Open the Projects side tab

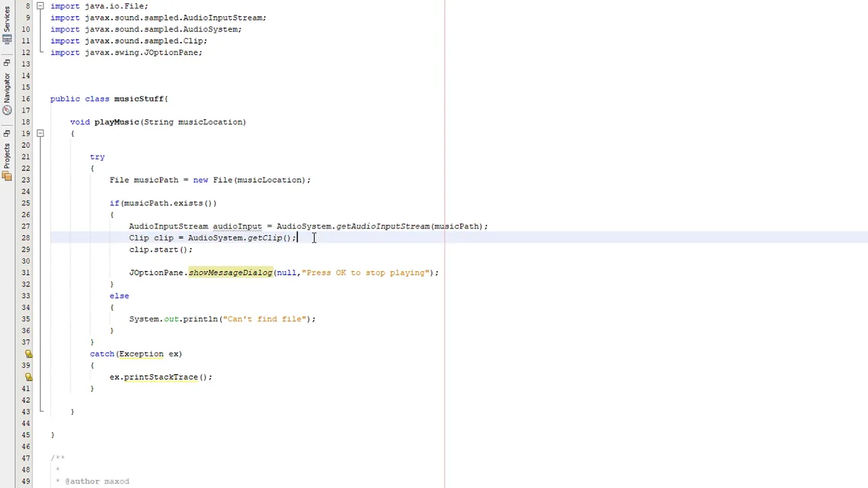click(6, 156)
